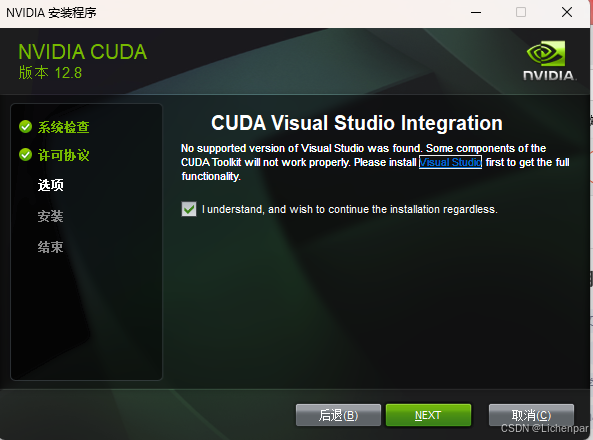The height and width of the screenshot is (440, 593).
Task: Click the 'I understand, and wish to continue' label
Action: (x=349, y=209)
